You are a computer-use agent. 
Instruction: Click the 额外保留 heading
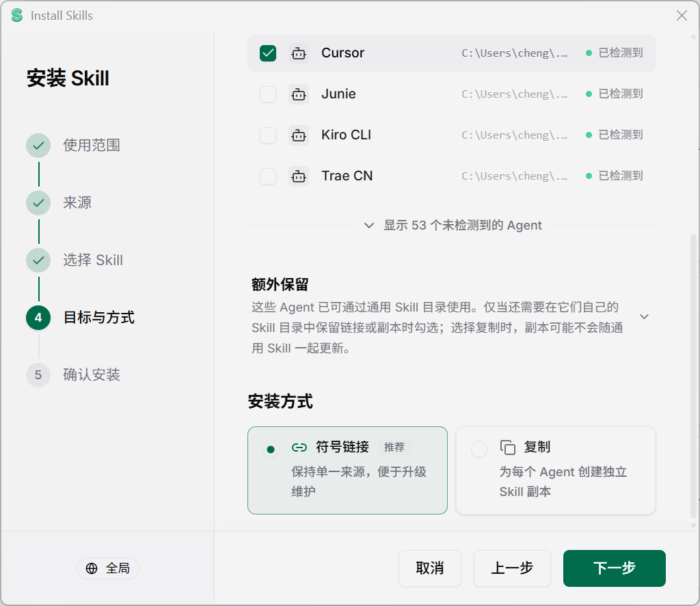click(x=280, y=285)
